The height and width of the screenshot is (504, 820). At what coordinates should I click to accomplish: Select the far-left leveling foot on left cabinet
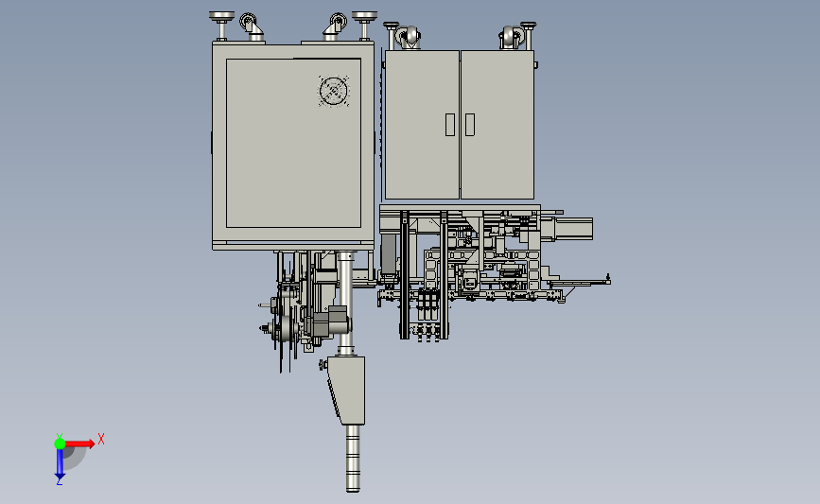pyautogui.click(x=221, y=26)
